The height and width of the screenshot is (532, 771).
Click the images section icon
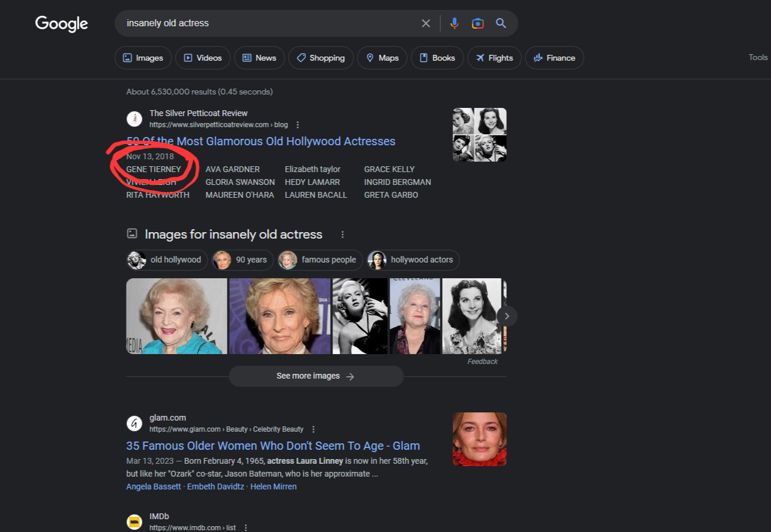click(132, 233)
